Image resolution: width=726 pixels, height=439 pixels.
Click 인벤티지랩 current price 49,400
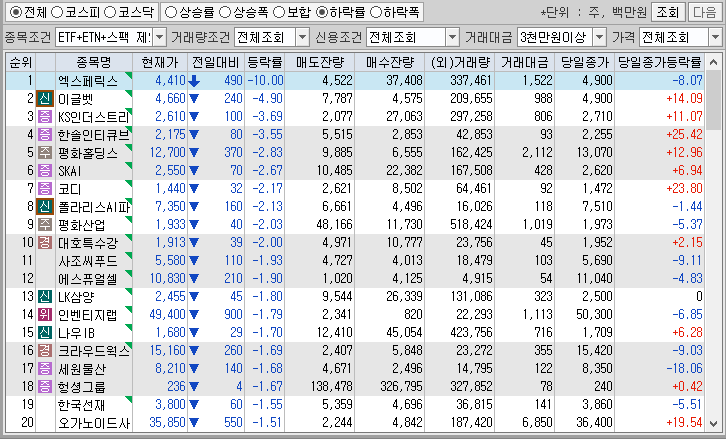coord(167,315)
